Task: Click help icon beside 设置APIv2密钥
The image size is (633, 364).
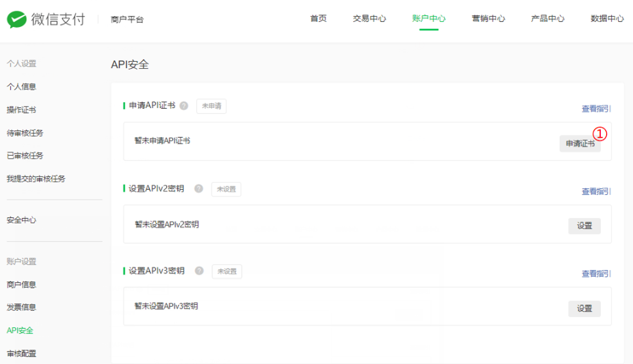Action: click(199, 189)
